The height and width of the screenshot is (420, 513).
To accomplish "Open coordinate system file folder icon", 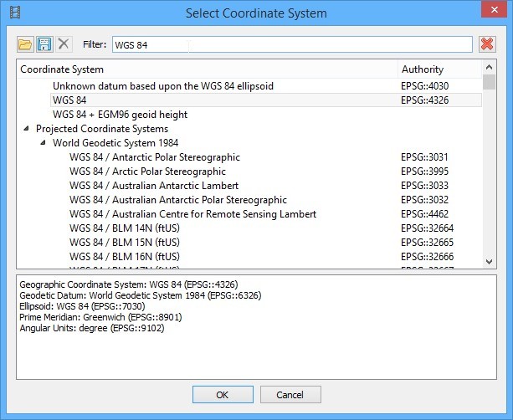I will click(x=25, y=44).
